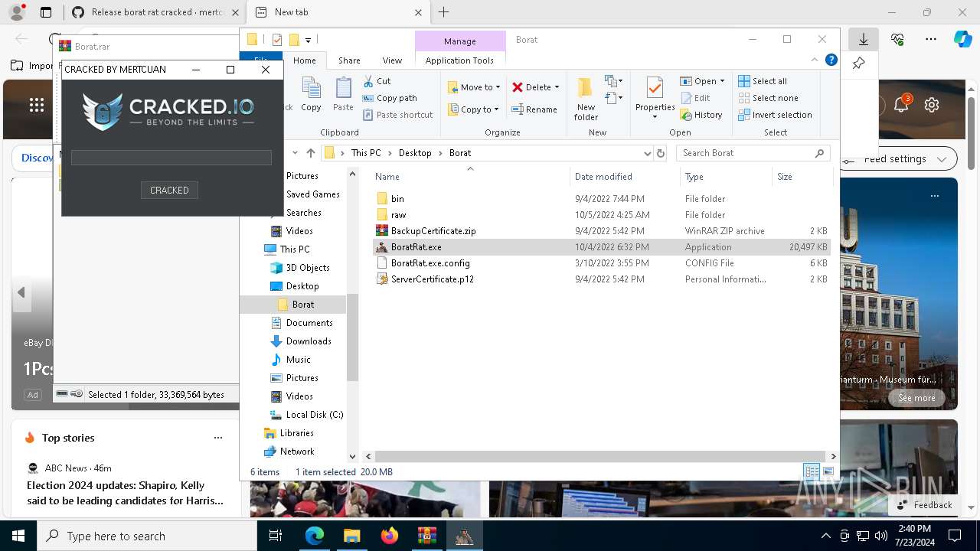Switch to details view button
This screenshot has width=980, height=551.
click(x=812, y=472)
